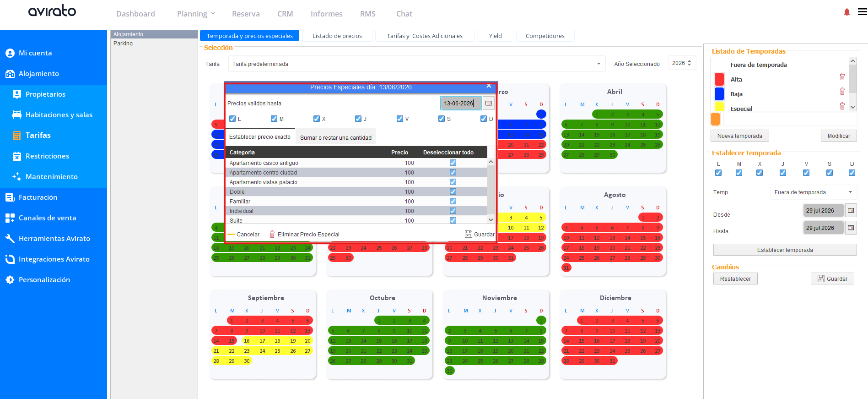This screenshot has width=868, height=399.
Task: Open calendar picker beside Precios validos hasta
Action: tap(489, 103)
